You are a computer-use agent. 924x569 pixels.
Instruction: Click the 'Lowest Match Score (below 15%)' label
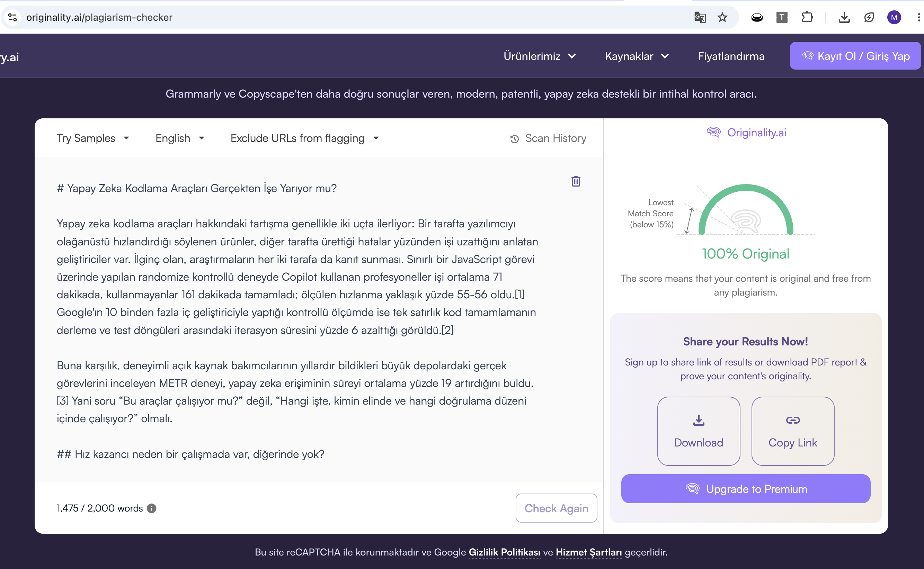pyautogui.click(x=651, y=213)
